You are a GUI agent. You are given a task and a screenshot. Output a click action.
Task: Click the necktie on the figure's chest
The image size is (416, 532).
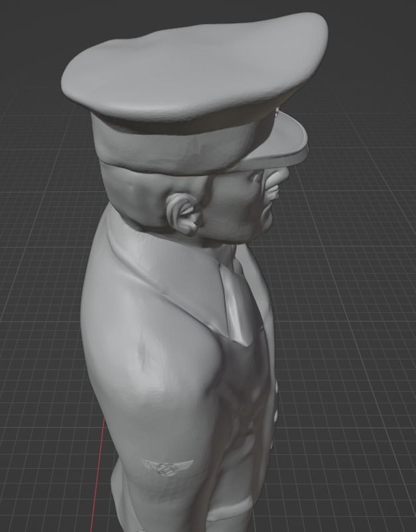238,306
